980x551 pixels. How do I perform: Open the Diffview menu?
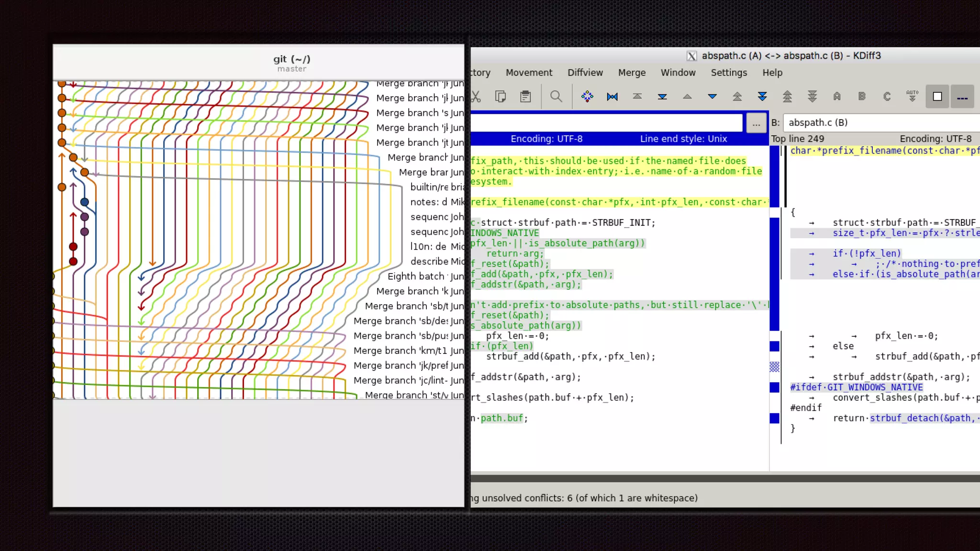tap(585, 73)
